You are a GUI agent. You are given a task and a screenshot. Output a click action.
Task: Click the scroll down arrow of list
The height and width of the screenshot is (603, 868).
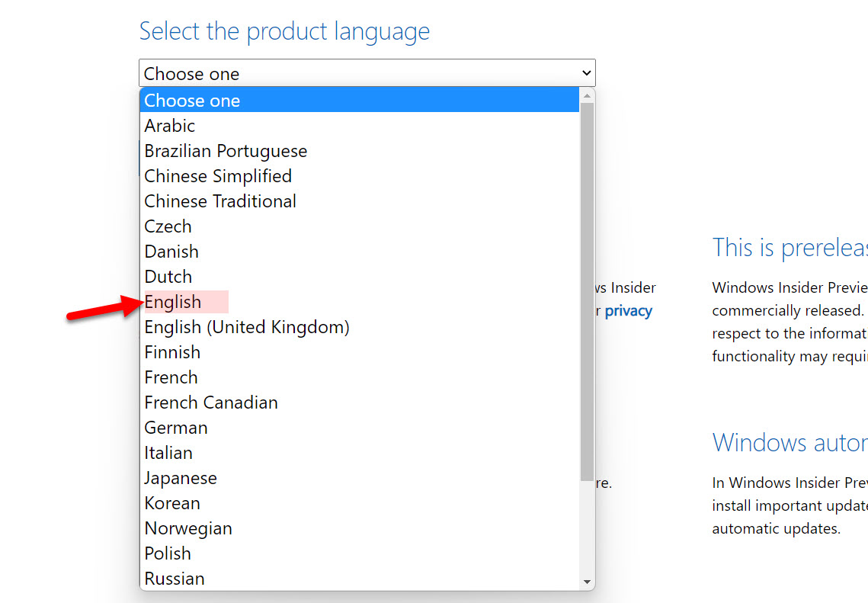tap(587, 582)
